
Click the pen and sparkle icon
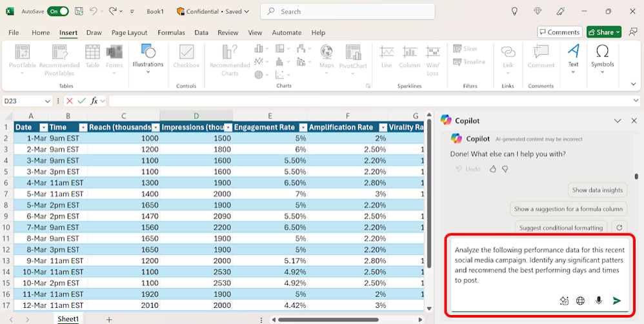pyautogui.click(x=560, y=12)
